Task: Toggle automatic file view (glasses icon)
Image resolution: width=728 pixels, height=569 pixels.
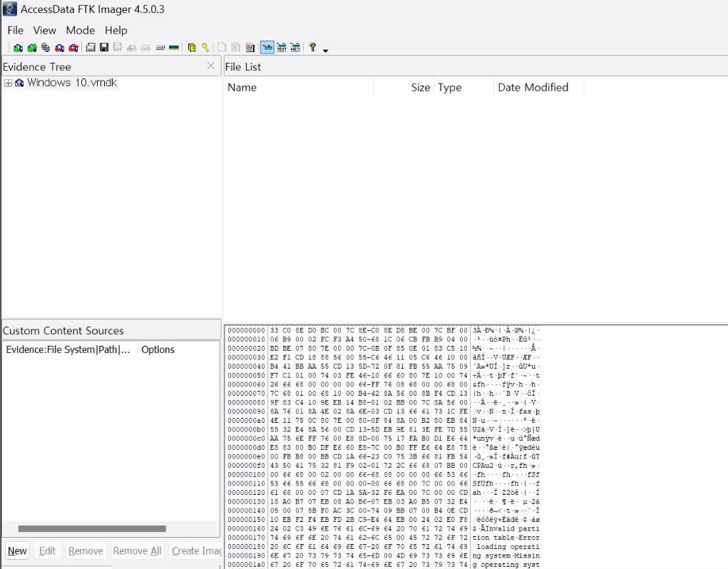Action: [x=267, y=47]
